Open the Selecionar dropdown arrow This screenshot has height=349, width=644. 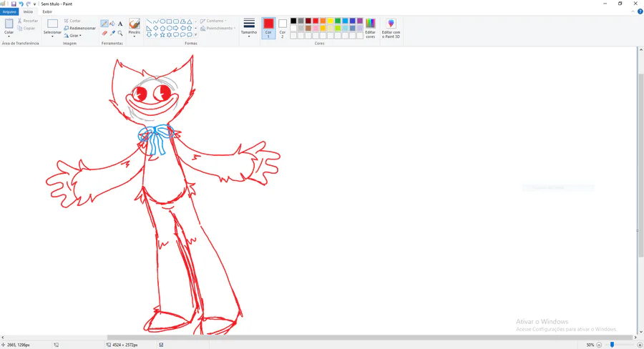[52, 36]
